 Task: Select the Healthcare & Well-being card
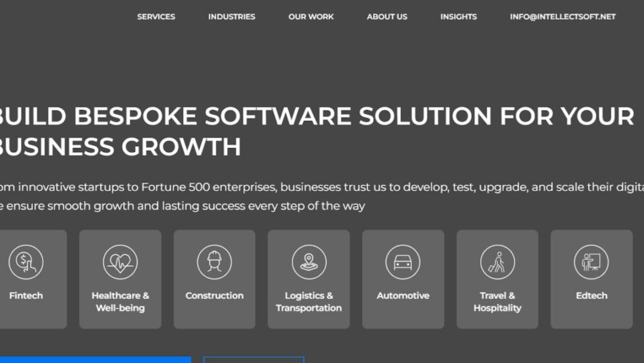[120, 279]
